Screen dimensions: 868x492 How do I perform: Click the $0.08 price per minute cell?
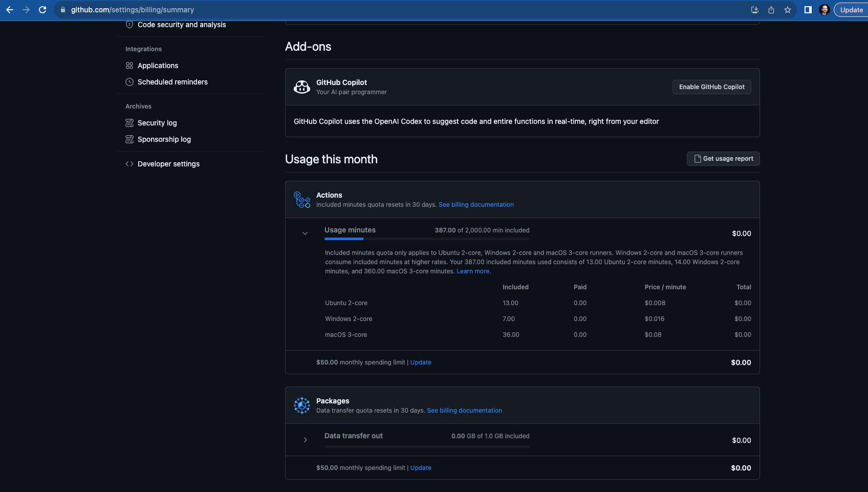click(x=653, y=335)
